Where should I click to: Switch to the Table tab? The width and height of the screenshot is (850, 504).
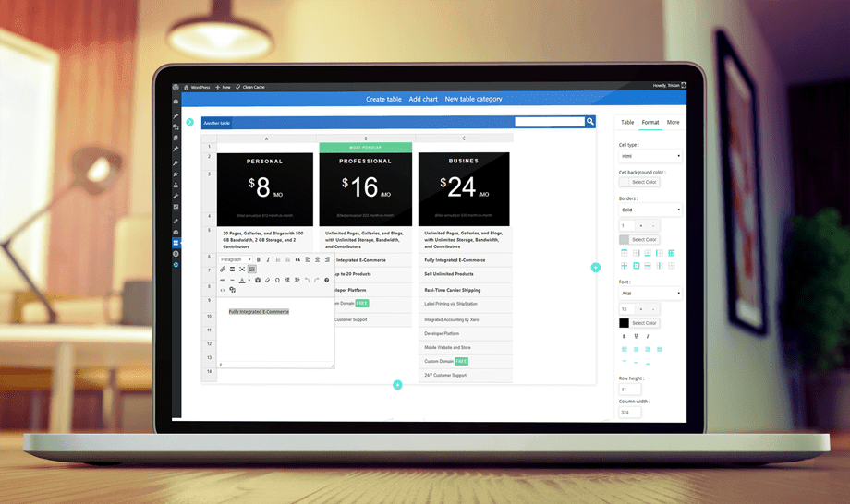(627, 122)
